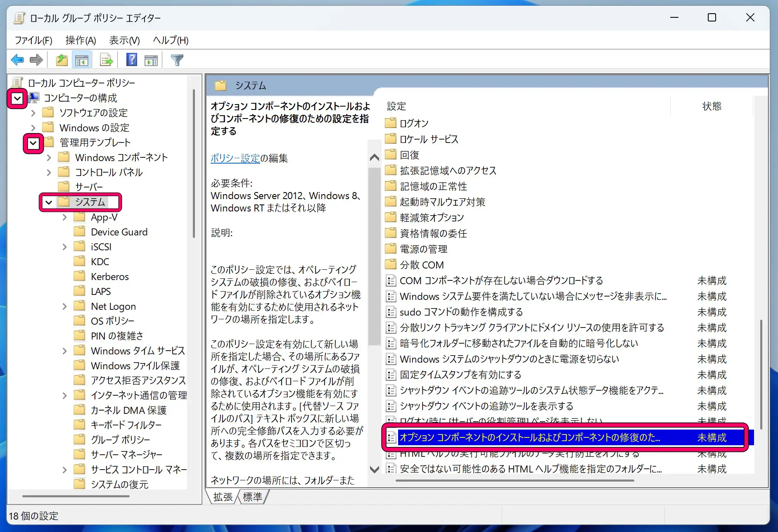
Task: Collapse the コンピューターの構成 node
Action: click(17, 98)
